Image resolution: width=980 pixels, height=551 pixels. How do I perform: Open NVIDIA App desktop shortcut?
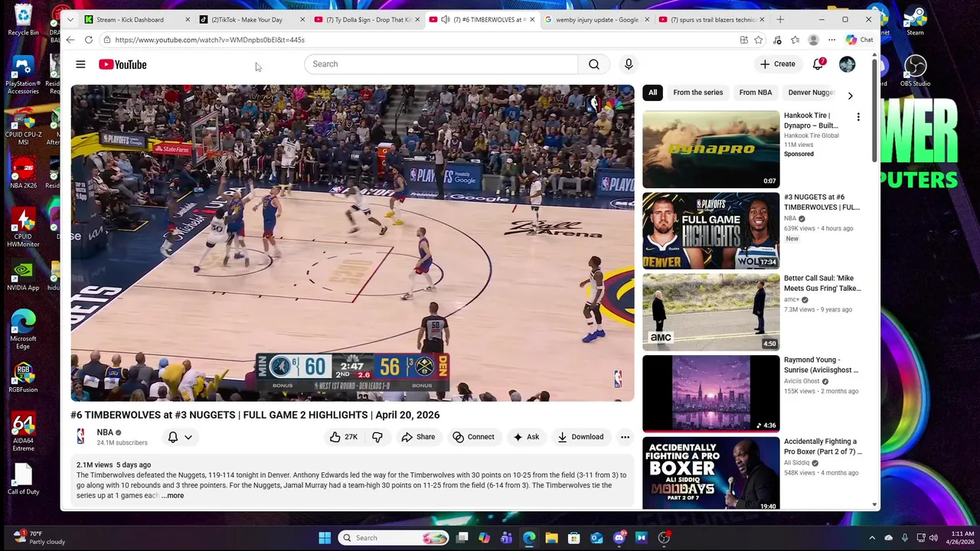(x=24, y=277)
